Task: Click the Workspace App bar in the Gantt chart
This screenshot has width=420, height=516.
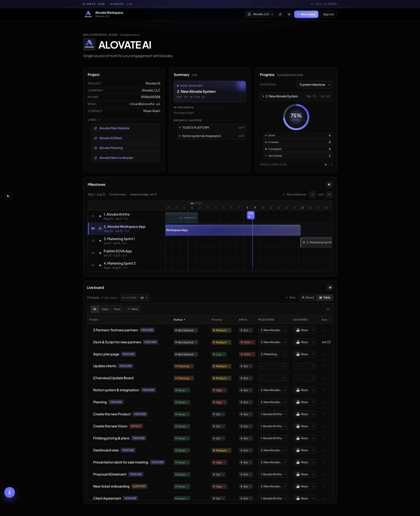Action: click(x=233, y=230)
